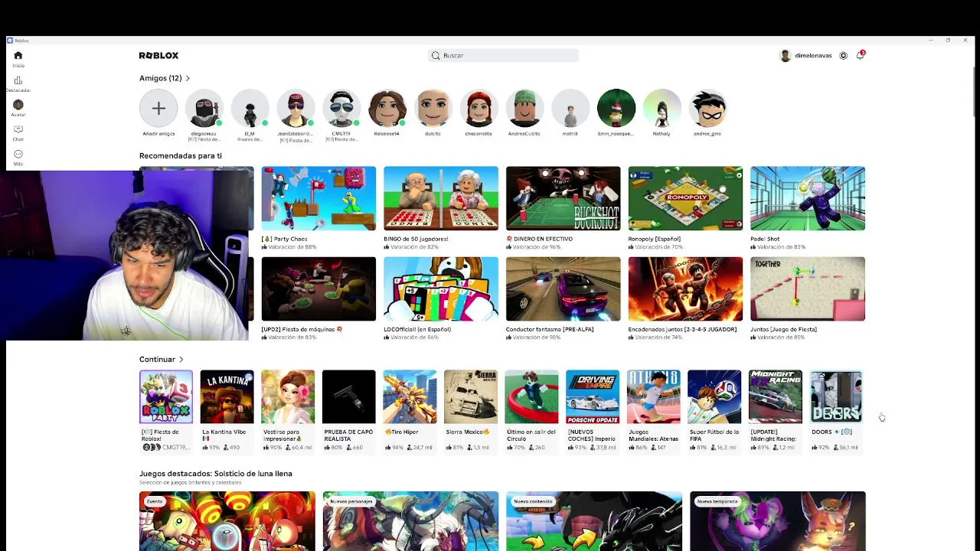Screen dimensions: 980x551
Task: Open friend Emm_noseque's avatar
Action: [616, 109]
